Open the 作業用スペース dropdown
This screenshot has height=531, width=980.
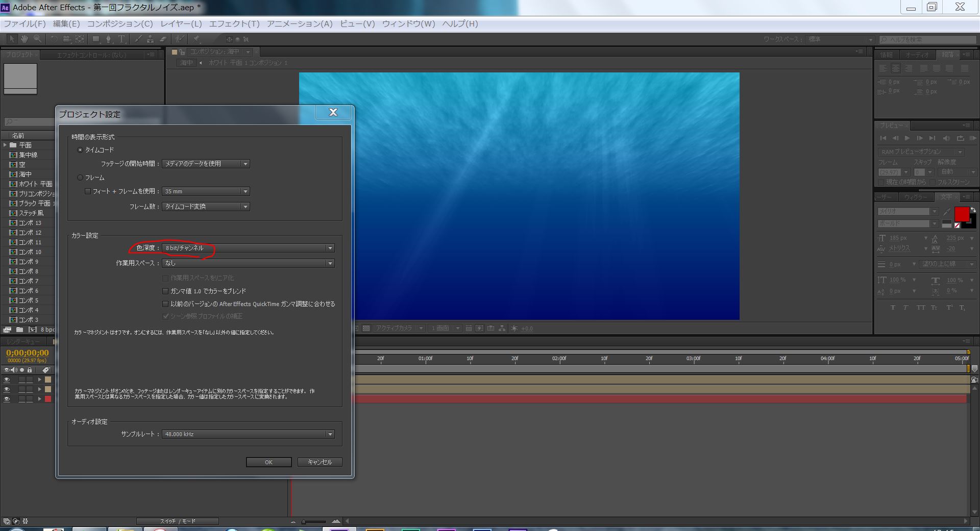249,263
